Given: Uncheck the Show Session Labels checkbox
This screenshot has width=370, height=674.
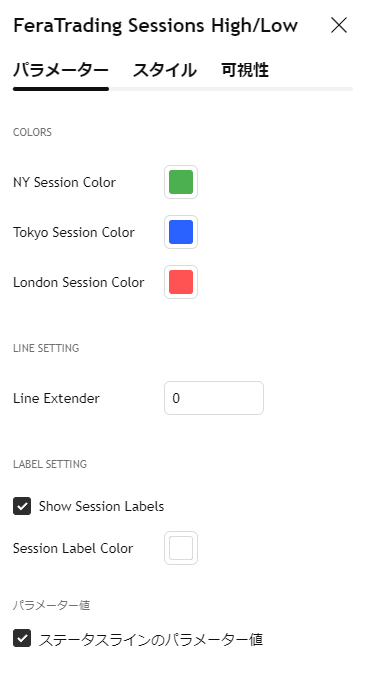Looking at the screenshot, I should click(x=22, y=506).
